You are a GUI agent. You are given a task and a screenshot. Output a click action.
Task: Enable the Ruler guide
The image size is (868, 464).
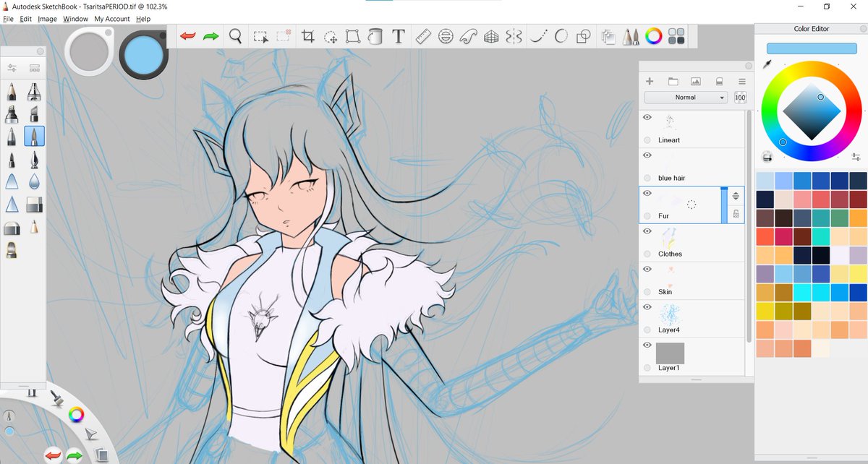(x=424, y=36)
